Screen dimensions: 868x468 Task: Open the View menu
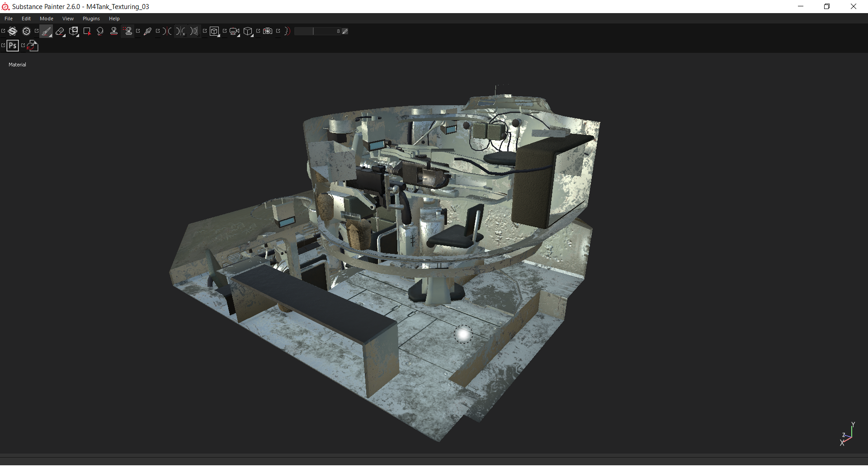point(68,19)
